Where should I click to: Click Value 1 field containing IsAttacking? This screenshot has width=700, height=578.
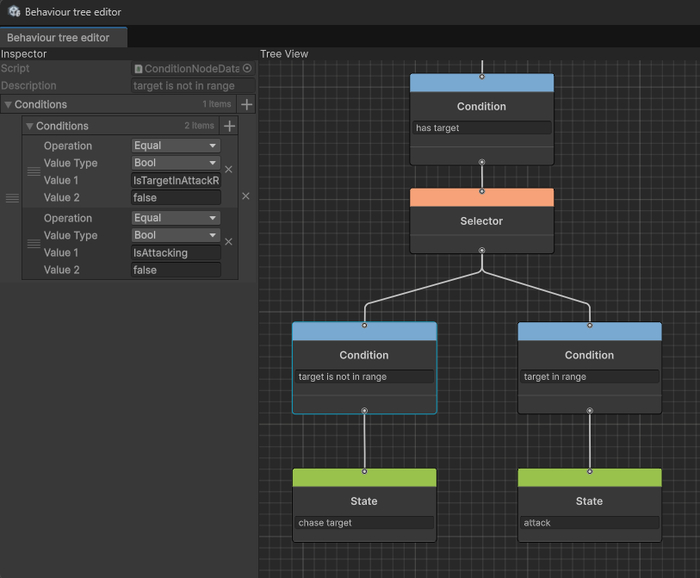[x=175, y=253]
